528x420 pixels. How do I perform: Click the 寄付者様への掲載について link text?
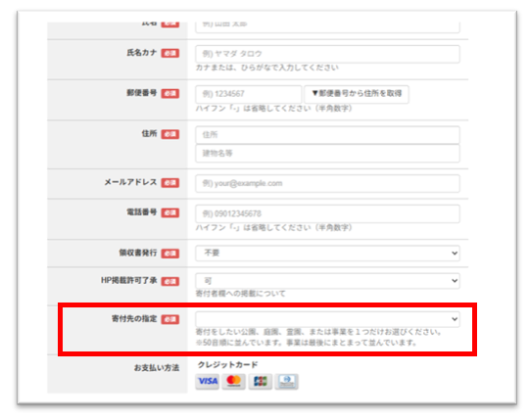point(240,294)
